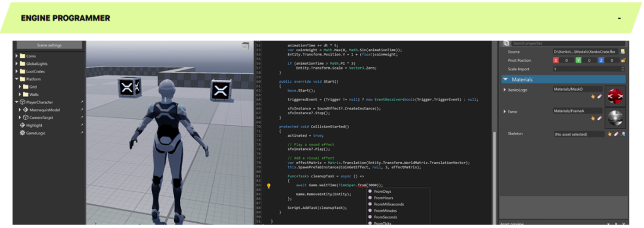
Task: Click the PlayerCharacter entity cube icon
Action: pyautogui.click(x=23, y=102)
